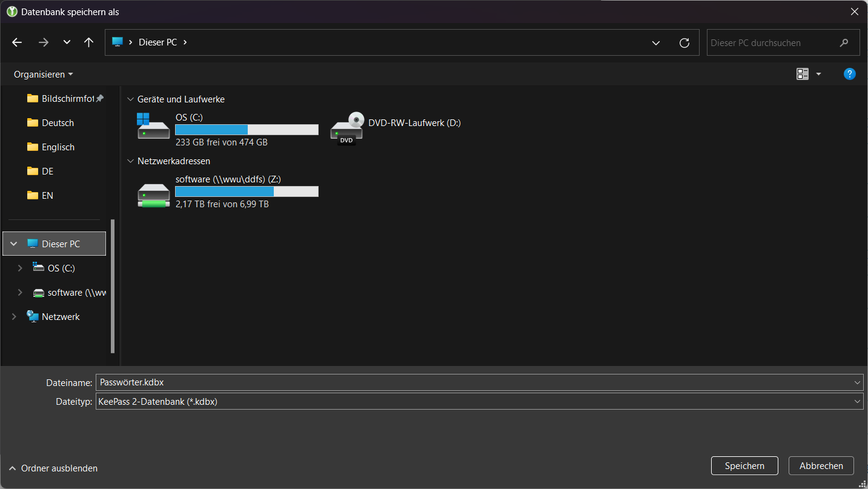This screenshot has width=868, height=489.
Task: Open the help question mark icon
Action: 849,74
